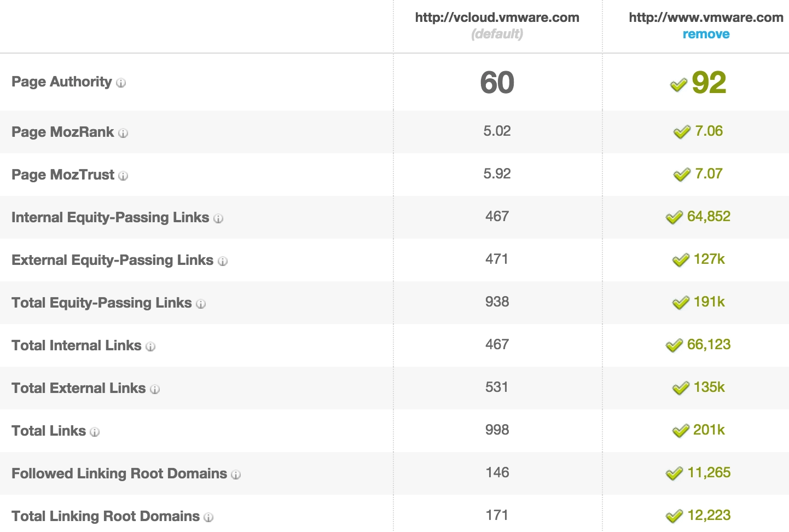The width and height of the screenshot is (789, 532).
Task: Click the 12,223 linking root domains value
Action: (709, 515)
